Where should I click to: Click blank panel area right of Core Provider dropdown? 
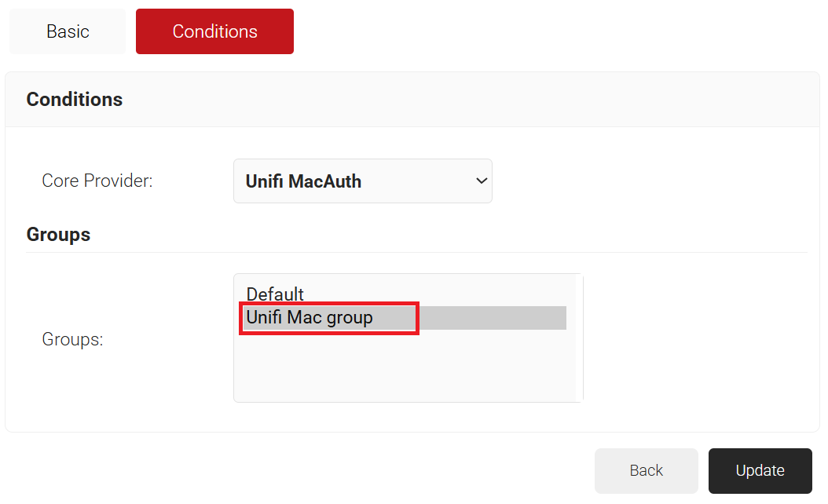point(652,181)
